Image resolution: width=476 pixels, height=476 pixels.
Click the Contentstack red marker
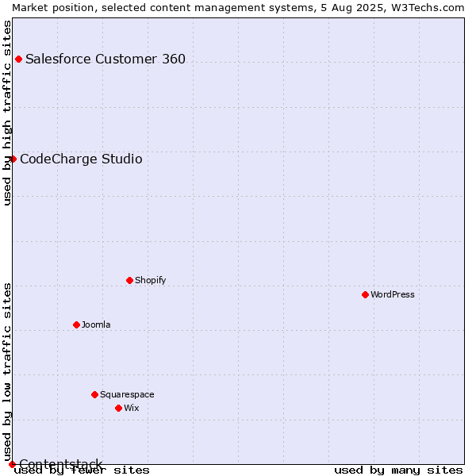coord(12,464)
